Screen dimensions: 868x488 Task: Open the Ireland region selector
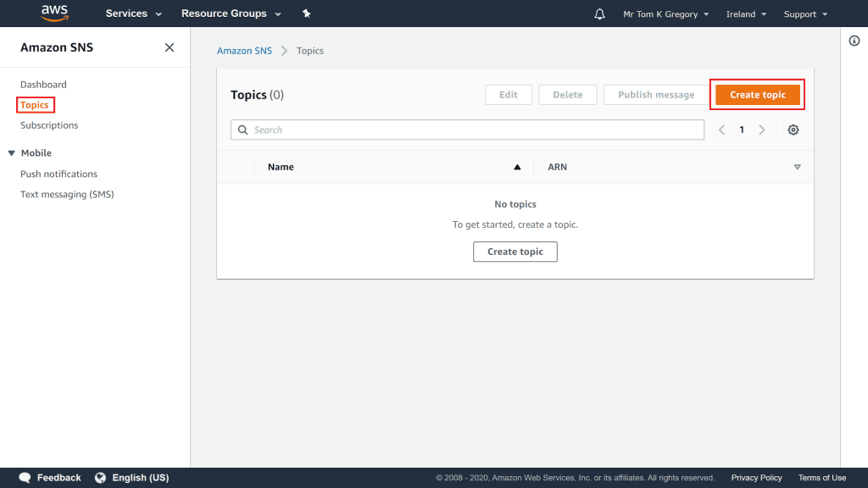click(746, 14)
